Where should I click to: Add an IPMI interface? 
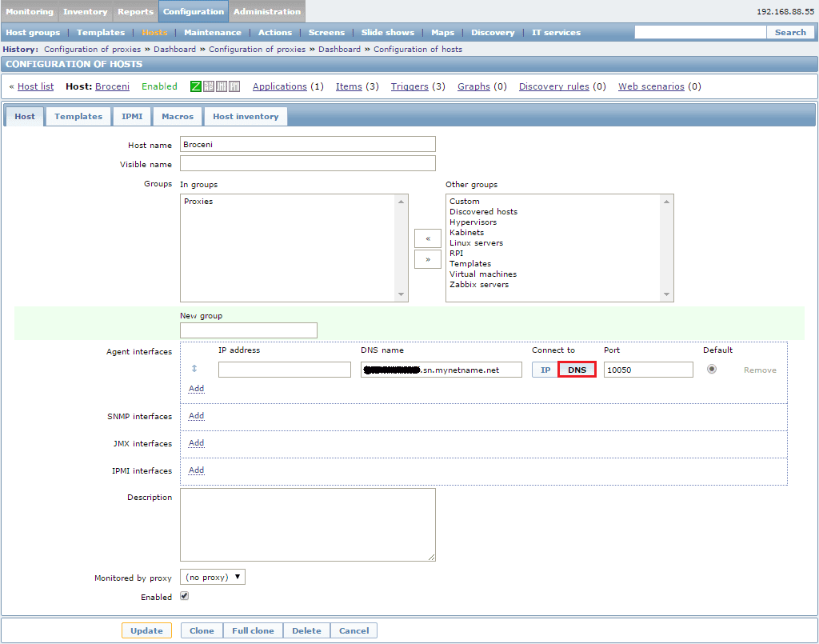tap(197, 470)
